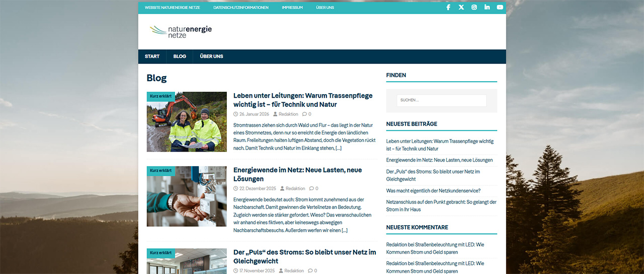Click Kurz erklärt tag on first post image
The width and height of the screenshot is (644, 274).
(x=161, y=96)
